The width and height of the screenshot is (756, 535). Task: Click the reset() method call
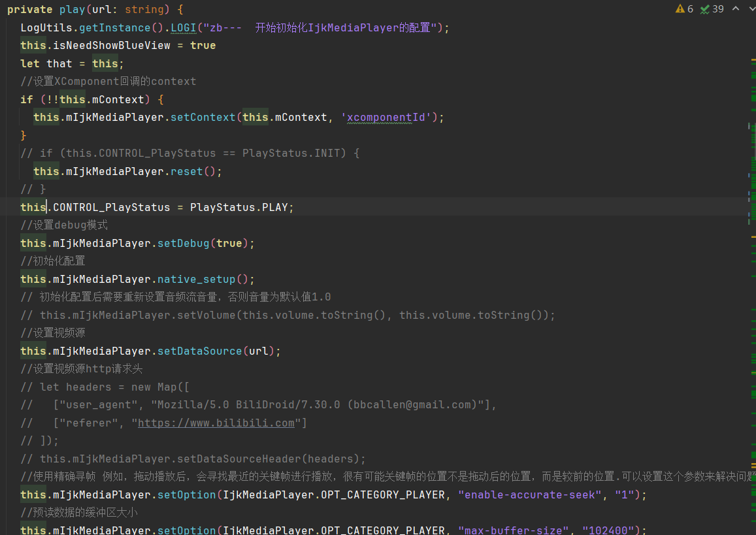coord(186,171)
